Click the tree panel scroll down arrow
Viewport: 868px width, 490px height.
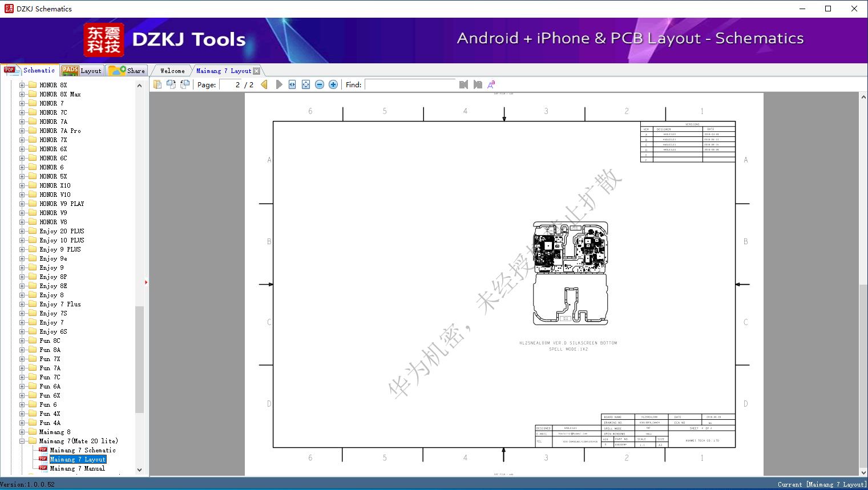pos(139,470)
